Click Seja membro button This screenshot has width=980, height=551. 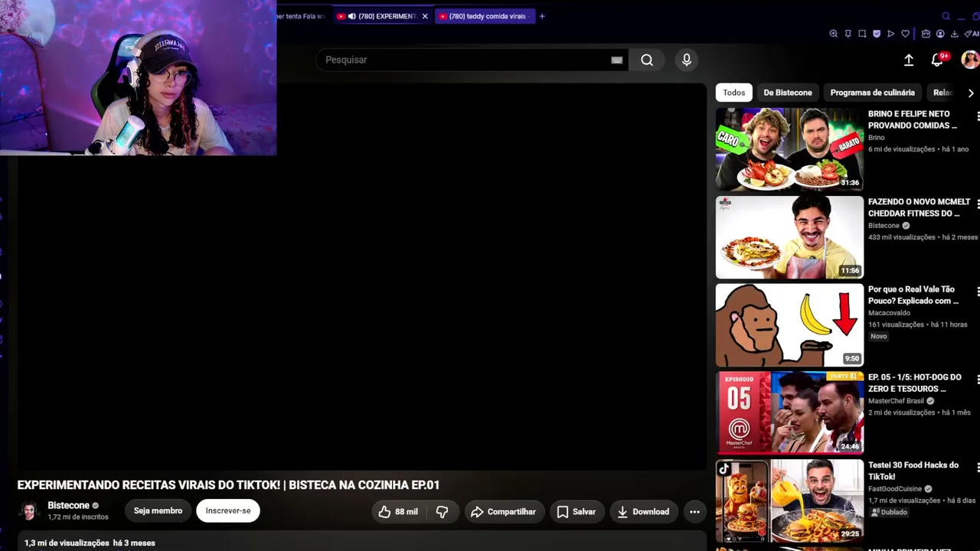pyautogui.click(x=158, y=510)
